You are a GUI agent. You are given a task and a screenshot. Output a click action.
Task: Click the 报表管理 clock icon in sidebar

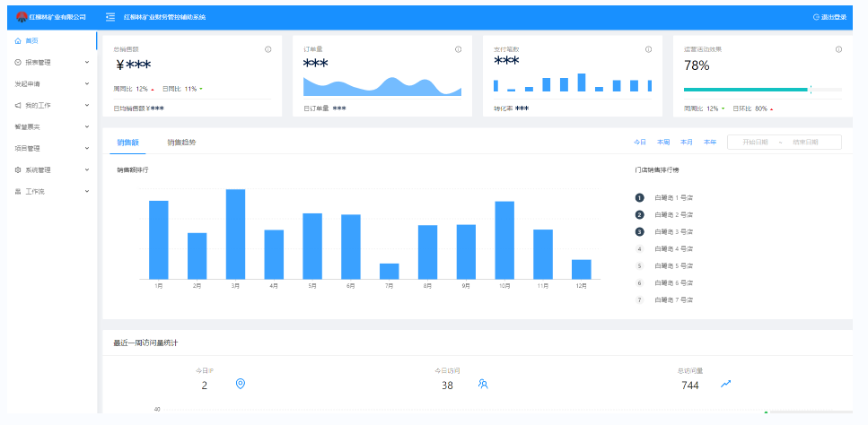pos(18,63)
